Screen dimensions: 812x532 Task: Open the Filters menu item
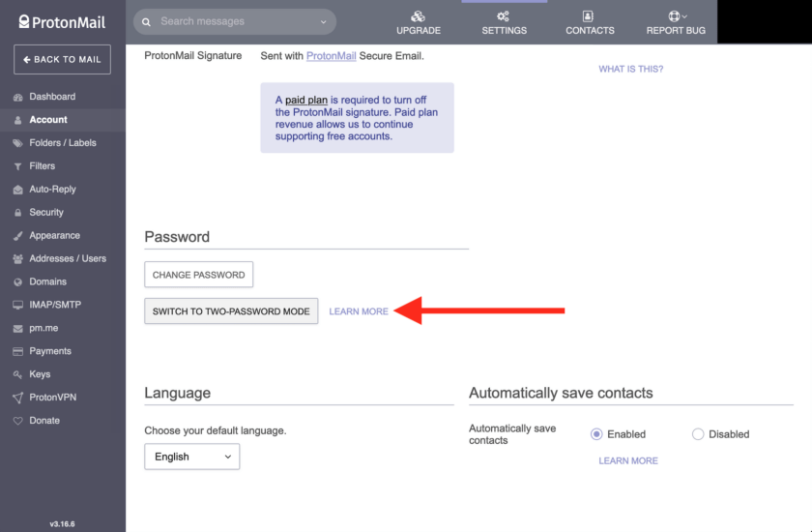(x=42, y=166)
